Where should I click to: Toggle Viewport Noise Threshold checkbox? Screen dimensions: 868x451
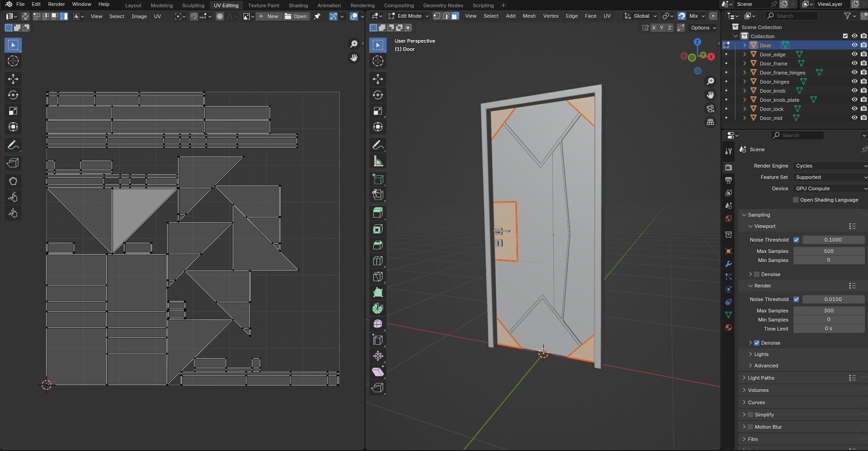point(796,240)
